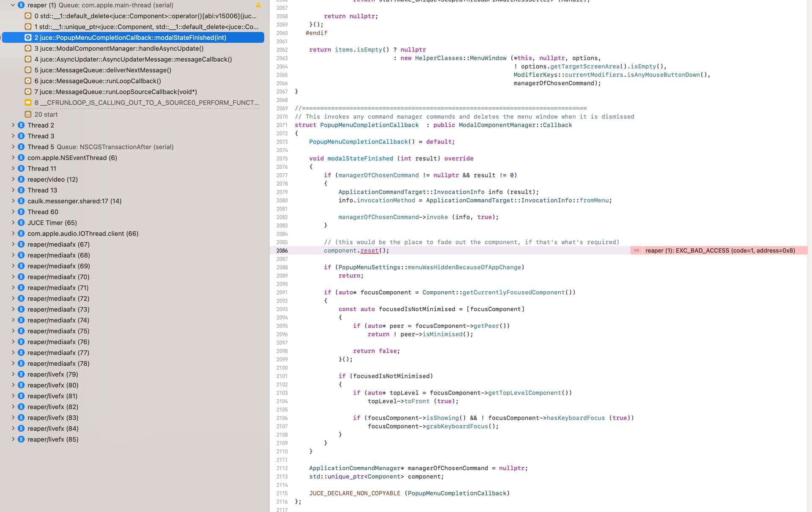Click fromMenu on line 2080

pyautogui.click(x=594, y=200)
